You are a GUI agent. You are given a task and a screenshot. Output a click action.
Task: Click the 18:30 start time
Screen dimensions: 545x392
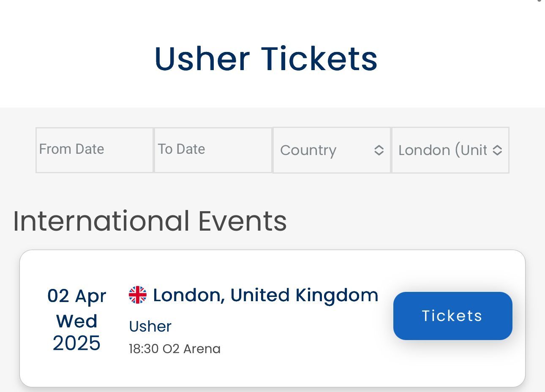click(144, 349)
